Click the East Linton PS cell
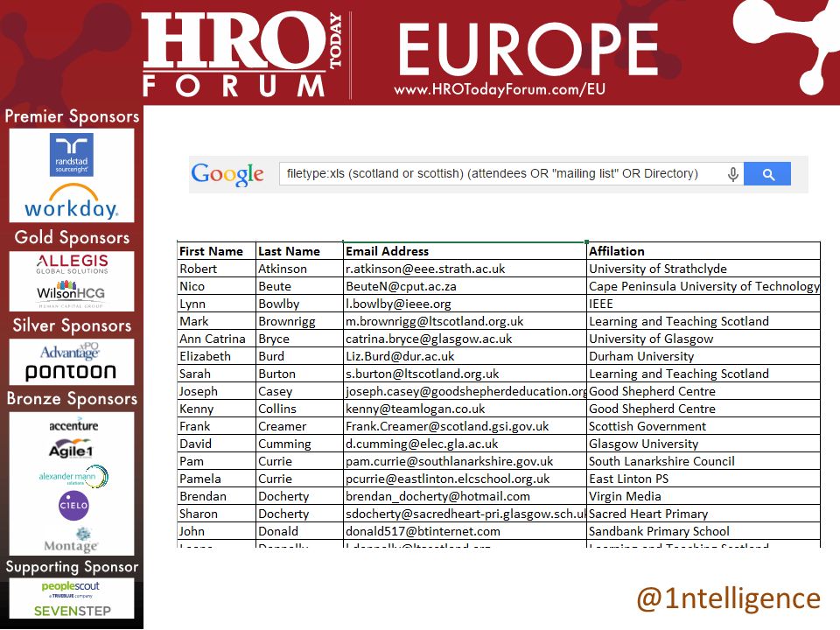840x630 pixels. (703, 479)
